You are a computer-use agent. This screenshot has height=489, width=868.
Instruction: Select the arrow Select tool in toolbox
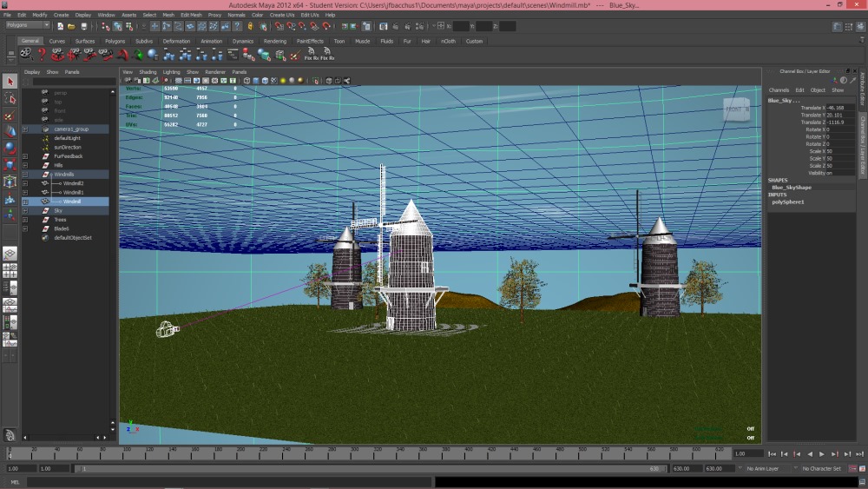pos(10,82)
